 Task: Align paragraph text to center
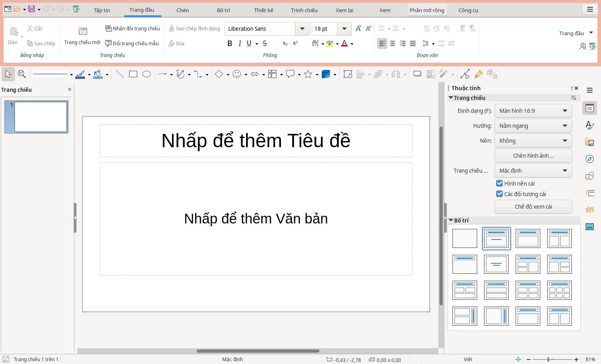393,43
